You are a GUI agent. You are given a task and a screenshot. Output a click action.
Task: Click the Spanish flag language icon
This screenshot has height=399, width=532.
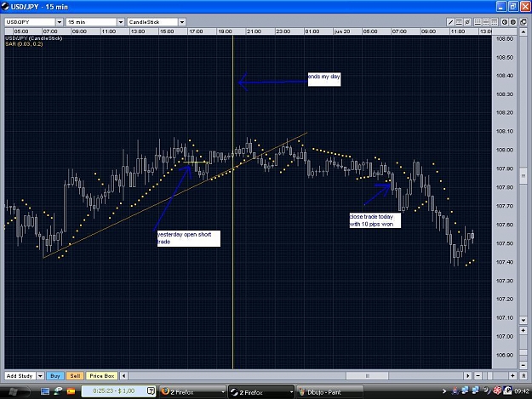71,391
